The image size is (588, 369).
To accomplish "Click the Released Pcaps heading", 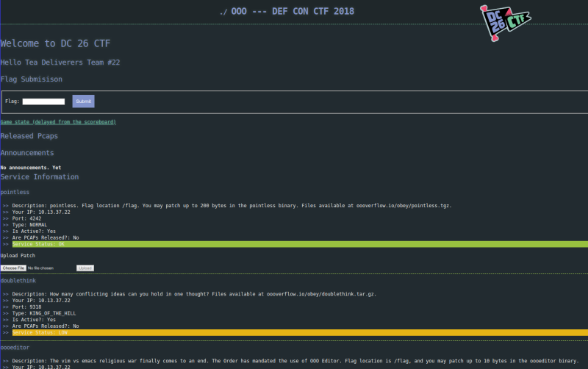I will coord(29,136).
